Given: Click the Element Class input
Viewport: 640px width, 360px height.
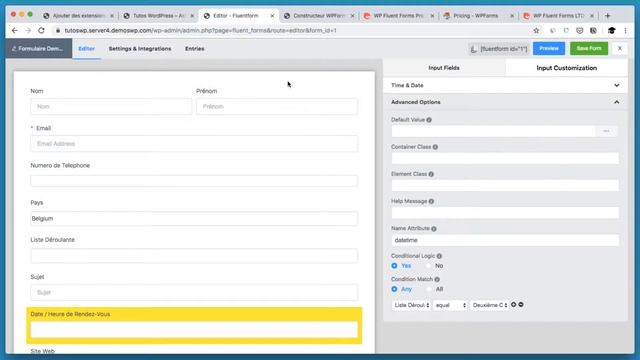Looking at the screenshot, I should click(505, 186).
